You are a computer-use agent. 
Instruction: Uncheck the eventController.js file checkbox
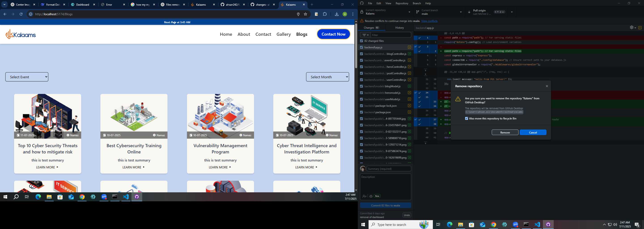point(361,60)
